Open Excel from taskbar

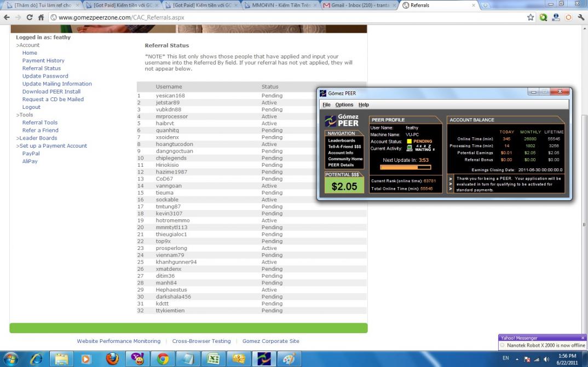tap(214, 359)
